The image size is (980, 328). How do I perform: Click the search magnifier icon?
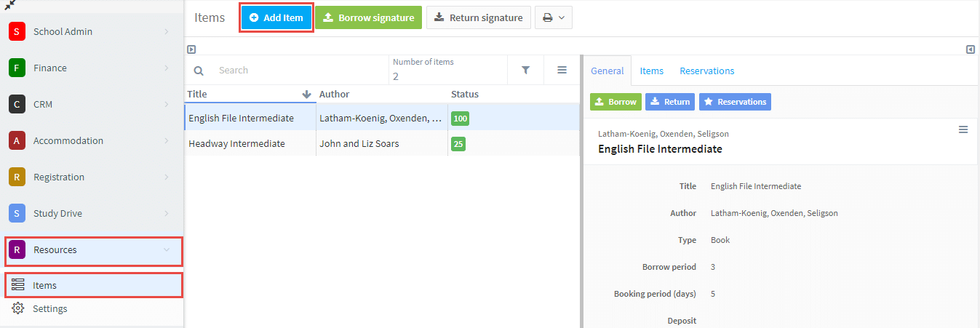pos(199,71)
